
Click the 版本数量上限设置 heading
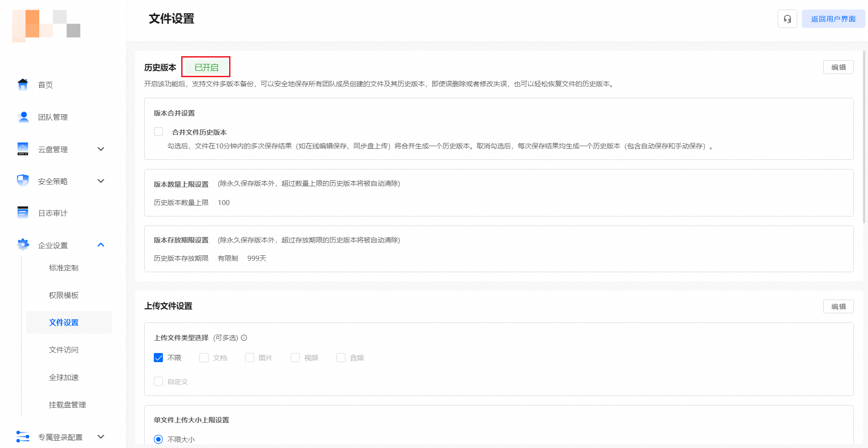click(181, 184)
